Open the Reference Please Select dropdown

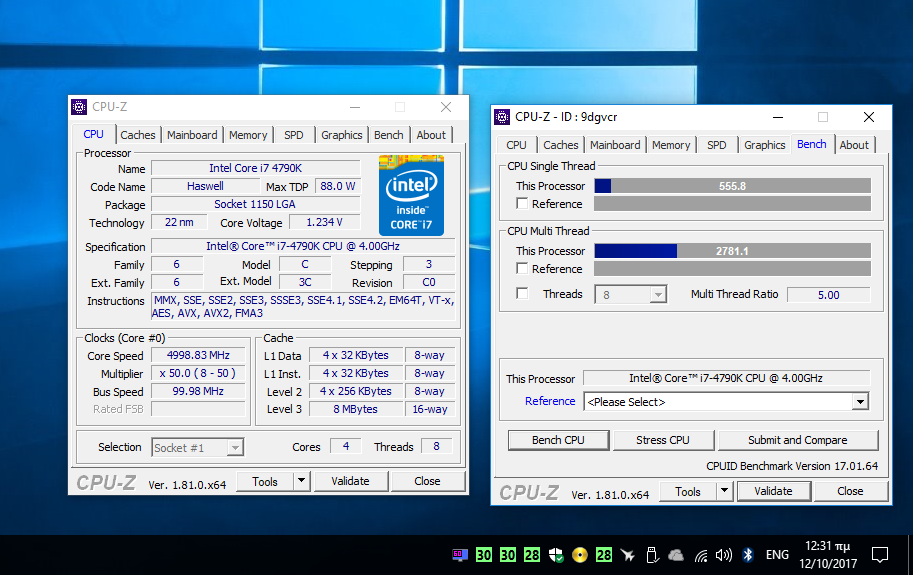point(726,402)
